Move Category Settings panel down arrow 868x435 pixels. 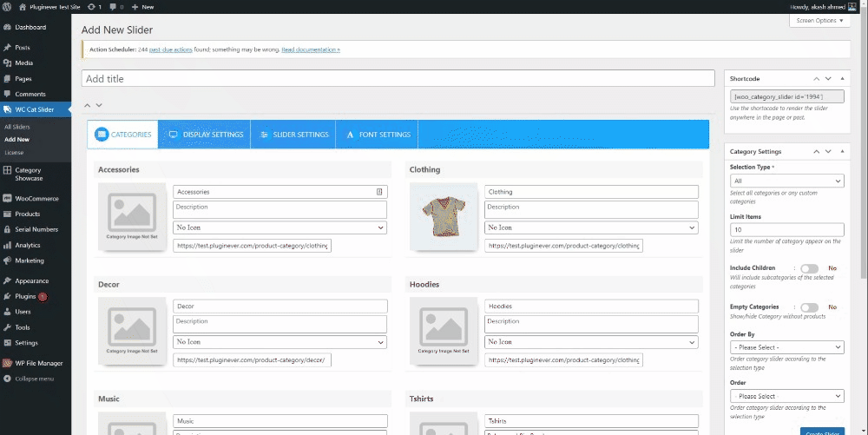click(x=828, y=151)
